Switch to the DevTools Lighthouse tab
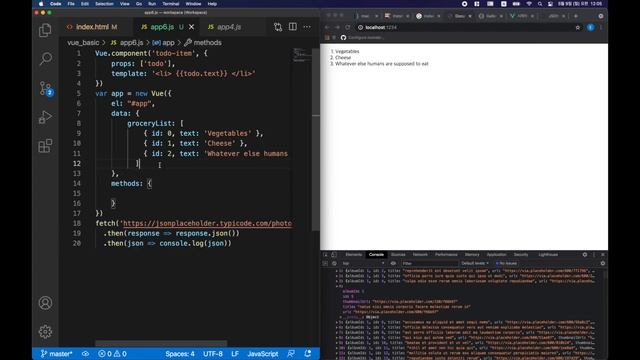The image size is (640, 360). coord(548,255)
